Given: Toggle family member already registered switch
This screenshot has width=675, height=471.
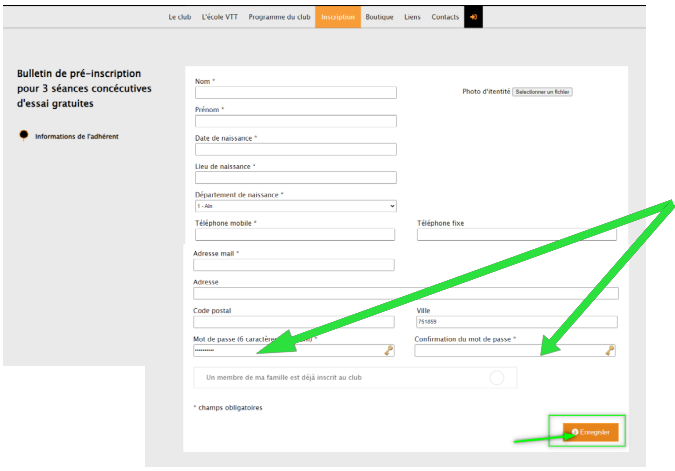Looking at the screenshot, I should point(496,378).
